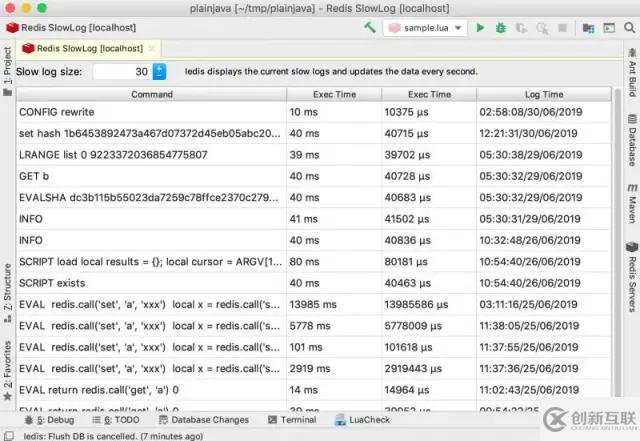Click the 80181 µs exec time cell
This screenshot has width=640, height=441.
click(x=429, y=262)
